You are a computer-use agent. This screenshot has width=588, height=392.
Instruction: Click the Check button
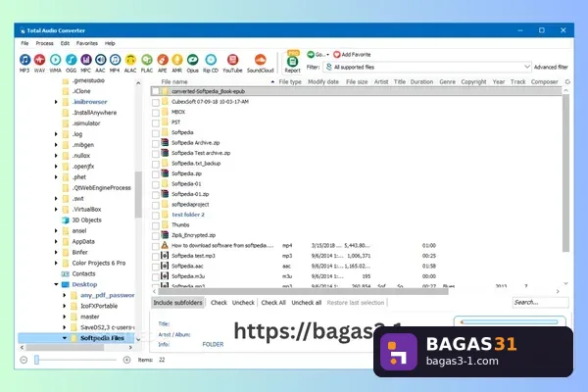coord(219,303)
